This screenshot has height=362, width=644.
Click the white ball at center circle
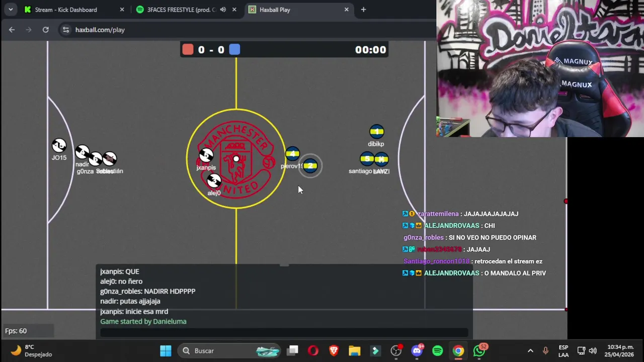[x=236, y=159]
